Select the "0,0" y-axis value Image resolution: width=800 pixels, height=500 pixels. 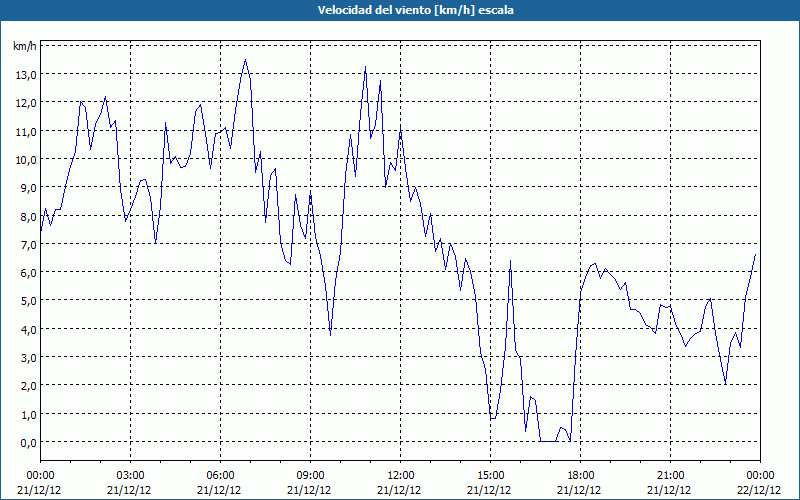click(x=29, y=443)
